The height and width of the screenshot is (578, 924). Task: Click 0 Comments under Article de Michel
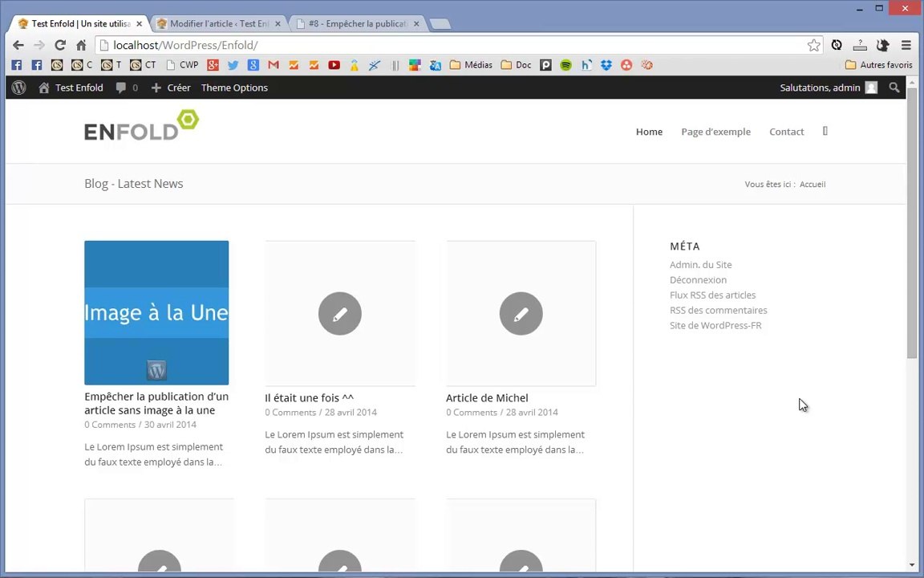(472, 413)
